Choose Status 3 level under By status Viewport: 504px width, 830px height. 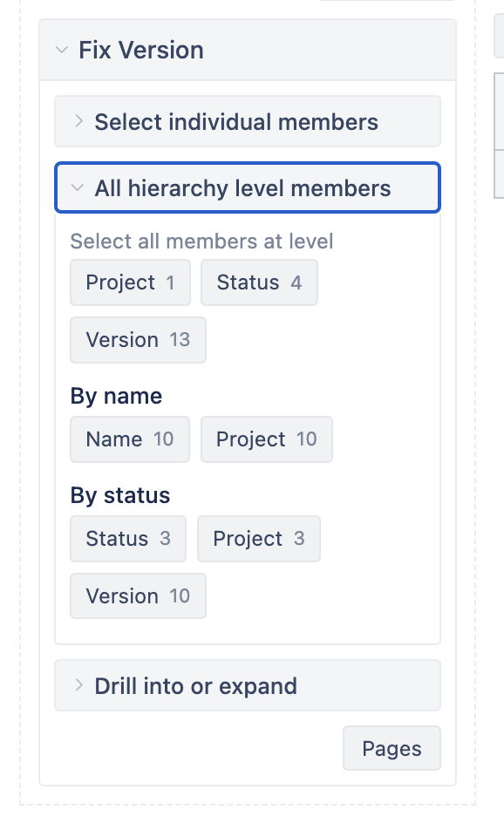(x=128, y=539)
